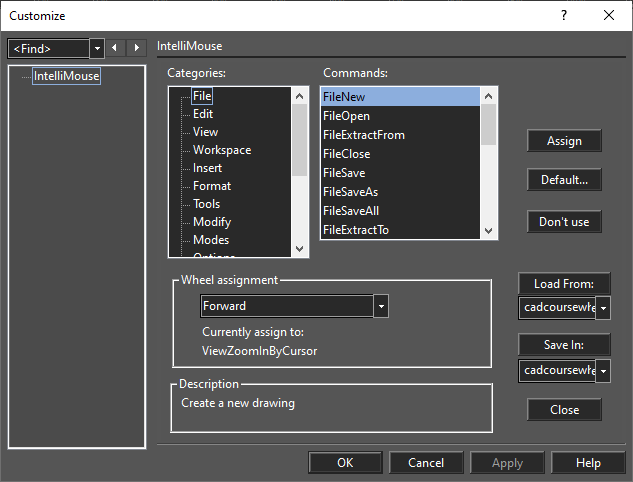Select the Workspace category
The image size is (633, 482).
click(x=222, y=150)
